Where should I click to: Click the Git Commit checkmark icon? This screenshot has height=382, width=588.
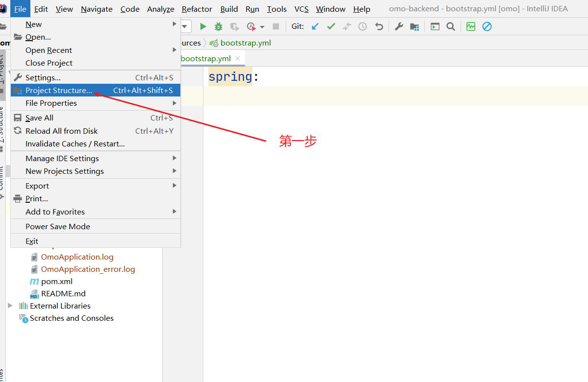point(331,26)
